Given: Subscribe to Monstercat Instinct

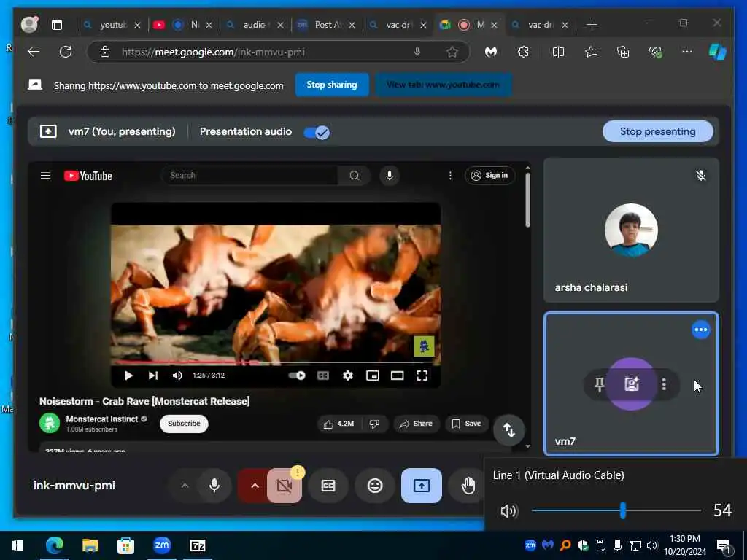Looking at the screenshot, I should (x=184, y=424).
